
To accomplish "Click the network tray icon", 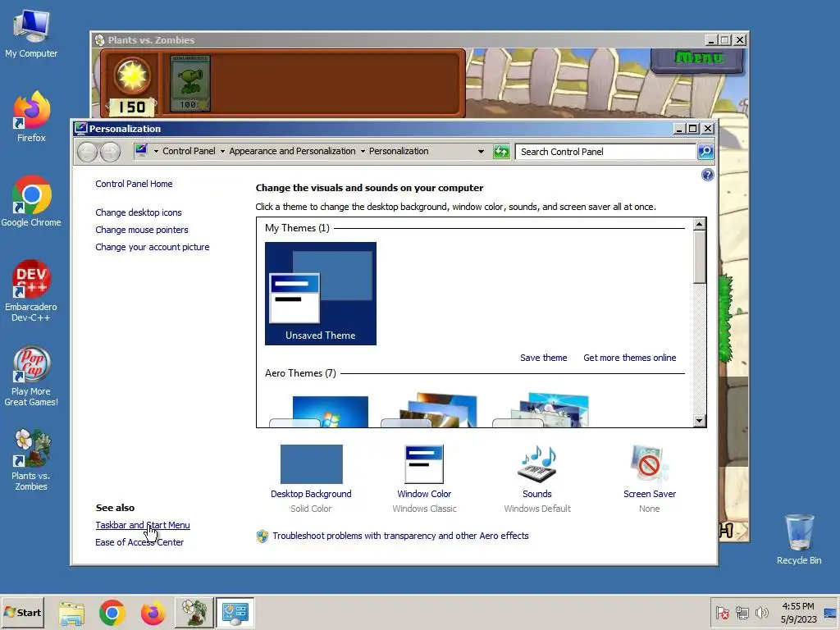I will 742,613.
